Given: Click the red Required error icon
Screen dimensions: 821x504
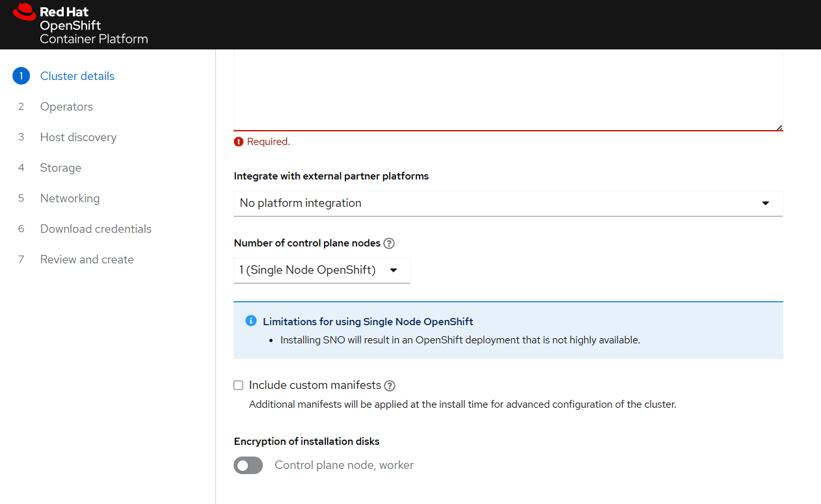Looking at the screenshot, I should click(x=239, y=142).
